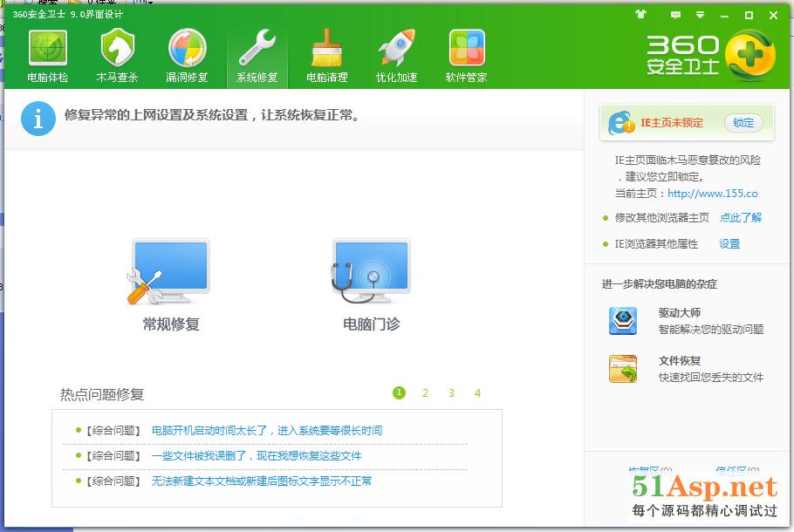The image size is (794, 532).
Task: Click 设置 link for IE browser properties
Action: point(729,244)
